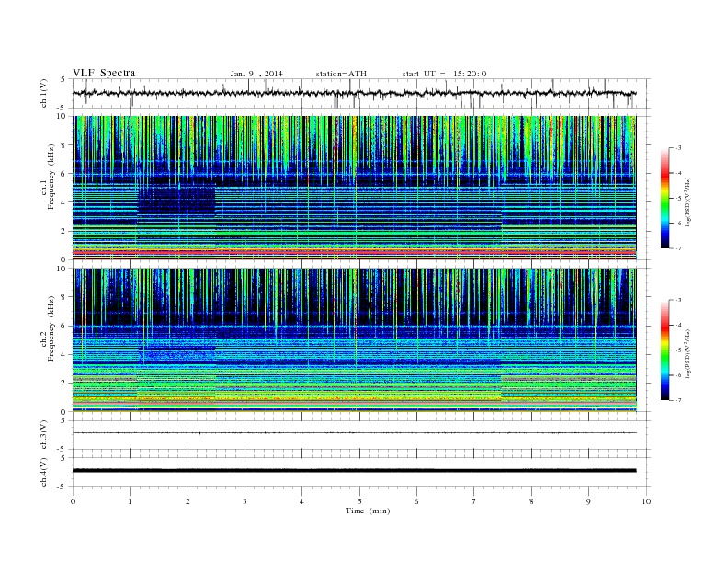This screenshot has height=563, width=728.
Task: Click the time axis tick label '8'
Action: click(x=531, y=501)
